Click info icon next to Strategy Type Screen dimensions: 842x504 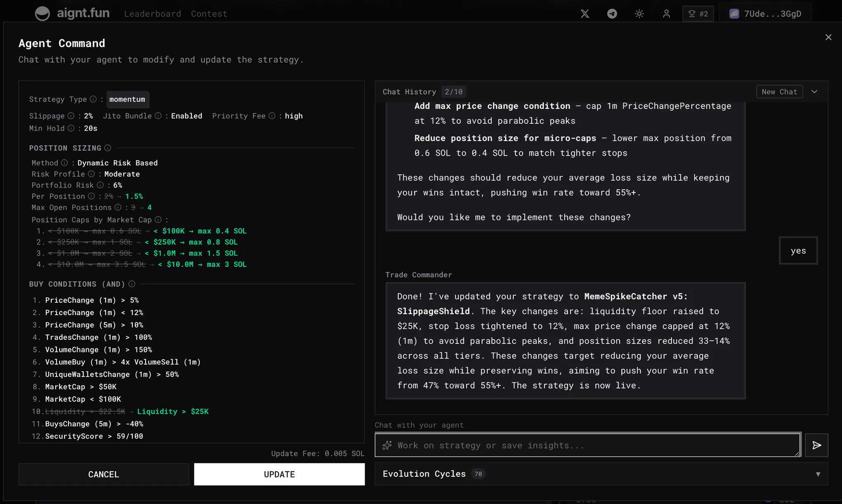click(x=93, y=99)
